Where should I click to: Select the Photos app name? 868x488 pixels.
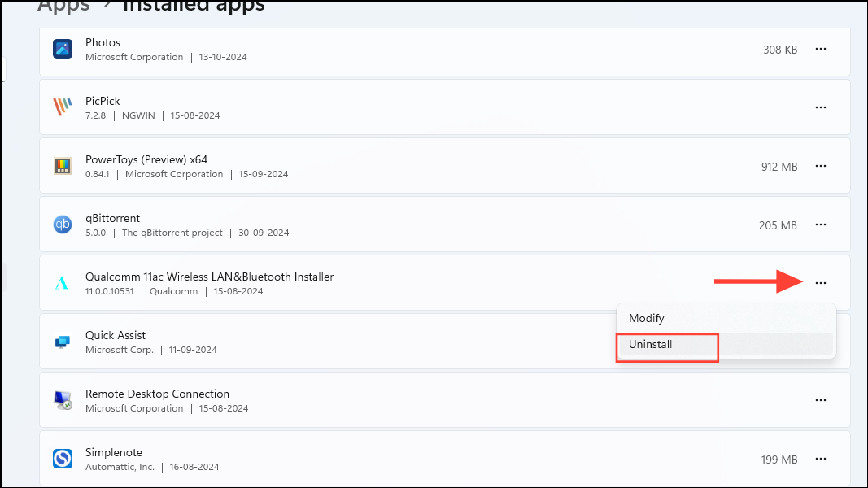click(103, 42)
